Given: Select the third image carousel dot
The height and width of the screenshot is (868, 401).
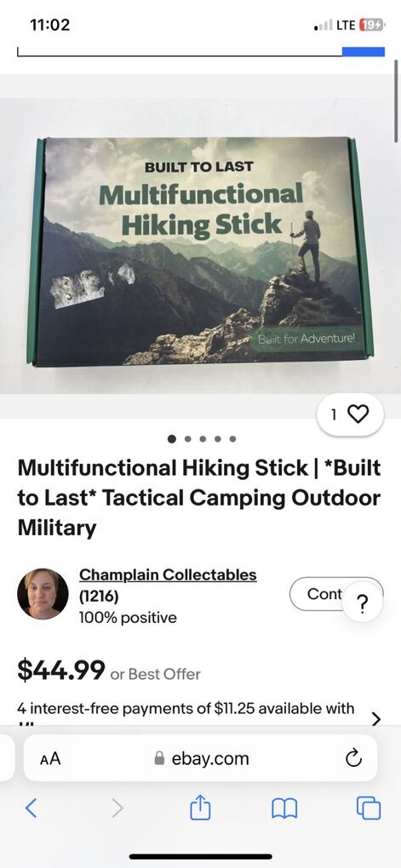Looking at the screenshot, I should [x=203, y=439].
